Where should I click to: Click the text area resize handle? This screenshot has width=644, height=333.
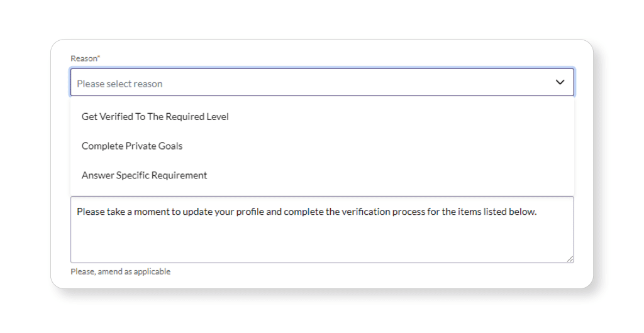[570, 259]
